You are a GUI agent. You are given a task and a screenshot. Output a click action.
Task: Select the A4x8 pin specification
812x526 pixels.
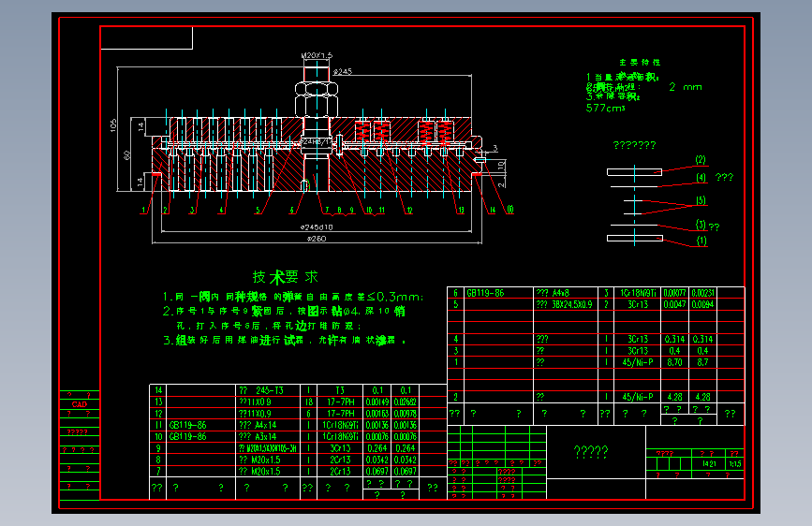coord(560,293)
